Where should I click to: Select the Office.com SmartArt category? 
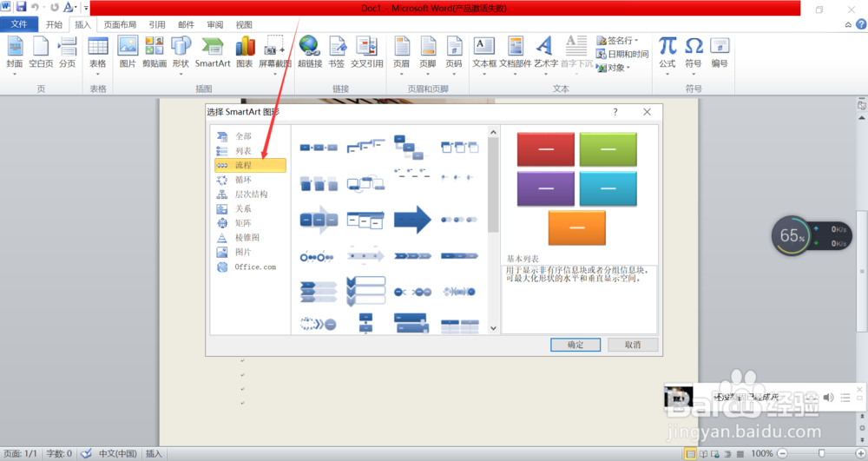250,267
